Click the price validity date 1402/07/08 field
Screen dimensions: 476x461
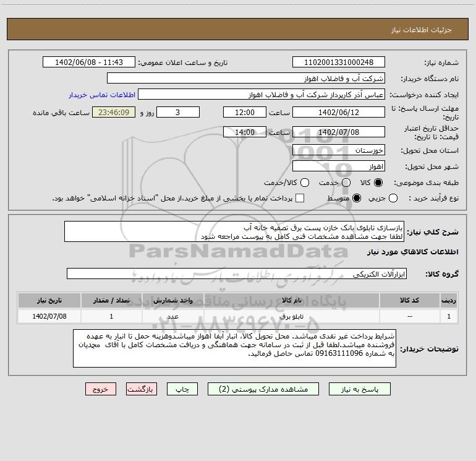339,132
